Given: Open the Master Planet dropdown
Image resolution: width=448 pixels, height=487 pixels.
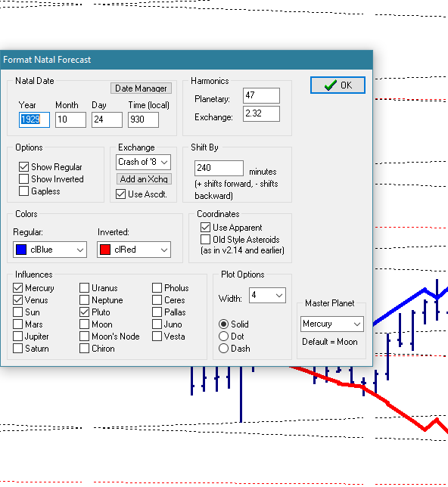Looking at the screenshot, I should pos(332,324).
